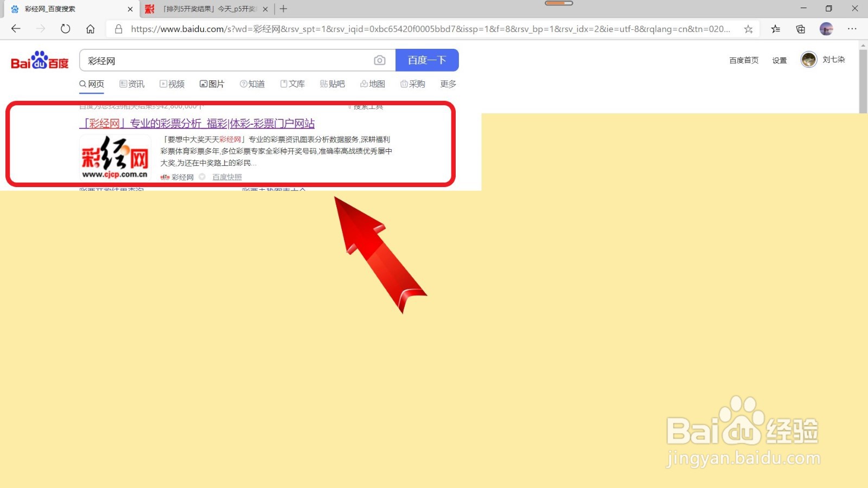Open the 百度首页 link
This screenshot has height=488, width=868.
pos(744,60)
